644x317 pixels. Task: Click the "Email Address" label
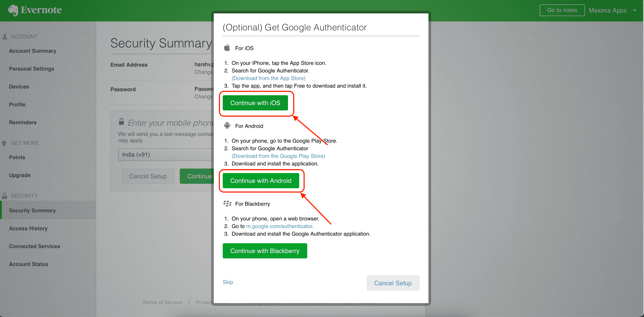[129, 65]
